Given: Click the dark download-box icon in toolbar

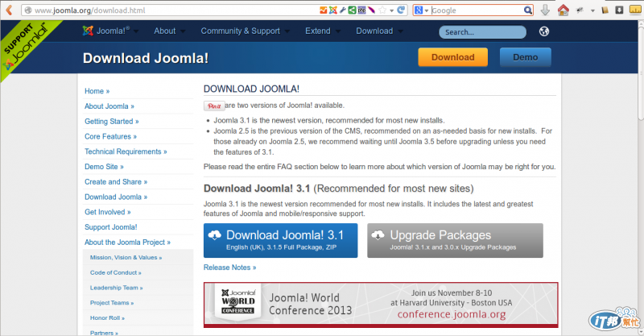Looking at the screenshot, I should click(619, 10).
